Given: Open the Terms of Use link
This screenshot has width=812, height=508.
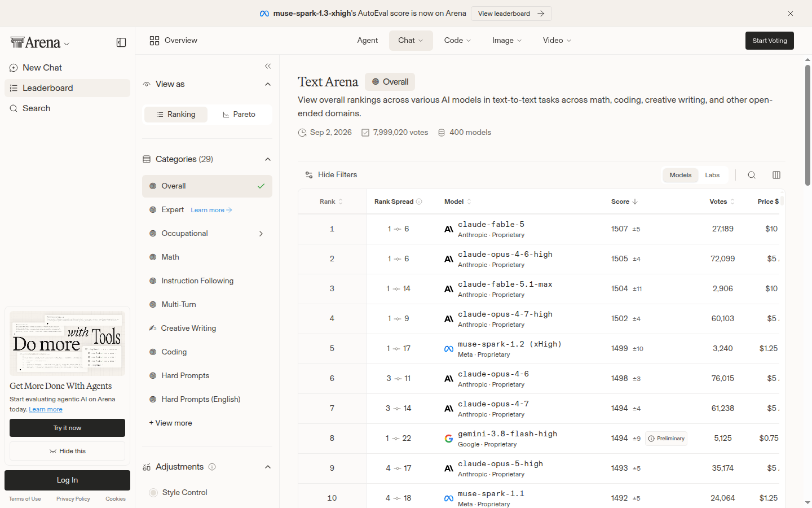Looking at the screenshot, I should (25, 499).
